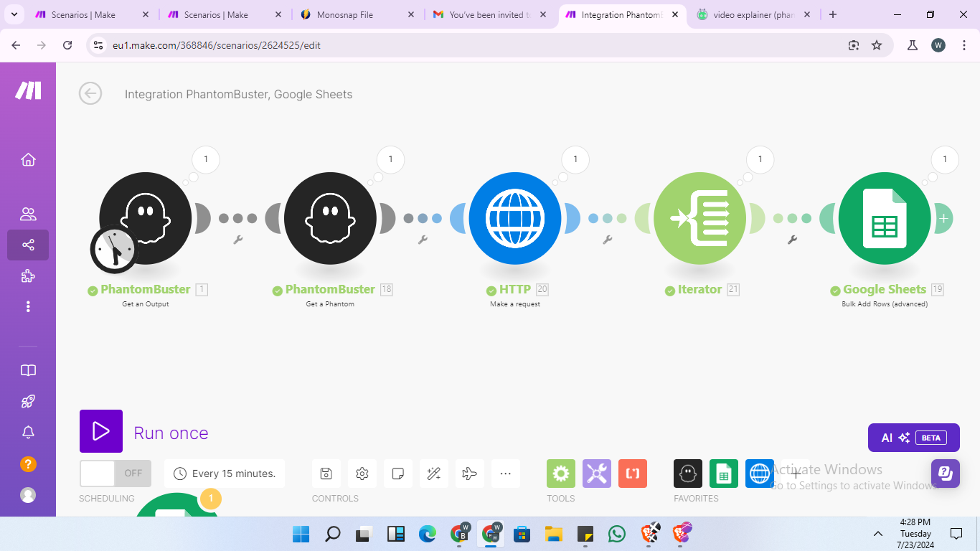Open the purple Tools icon

pos(597,474)
